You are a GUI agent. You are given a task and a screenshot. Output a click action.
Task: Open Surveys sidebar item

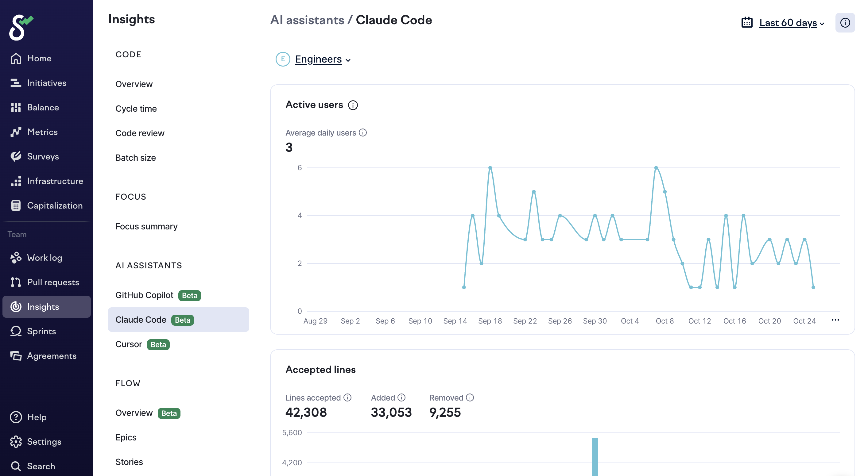click(x=43, y=156)
